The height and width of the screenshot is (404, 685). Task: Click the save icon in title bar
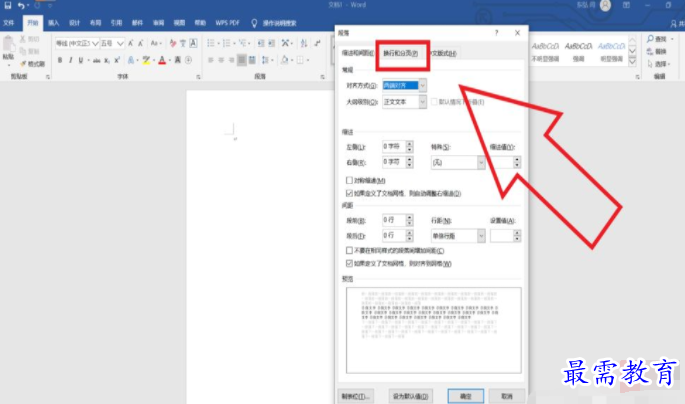[x=8, y=6]
